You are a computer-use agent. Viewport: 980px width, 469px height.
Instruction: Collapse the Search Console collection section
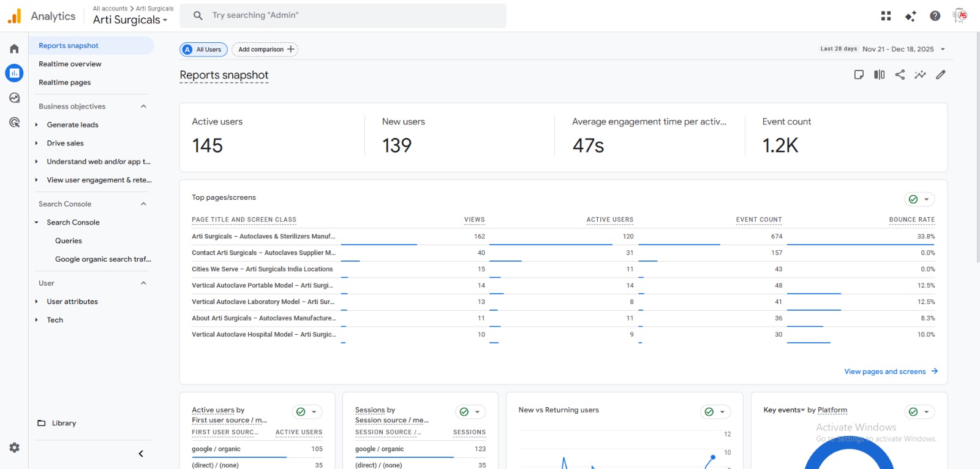coord(143,204)
